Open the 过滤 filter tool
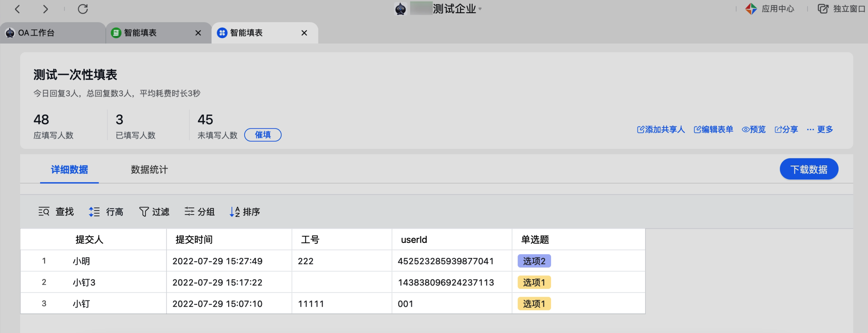Image resolution: width=868 pixels, height=333 pixels. pos(154,212)
